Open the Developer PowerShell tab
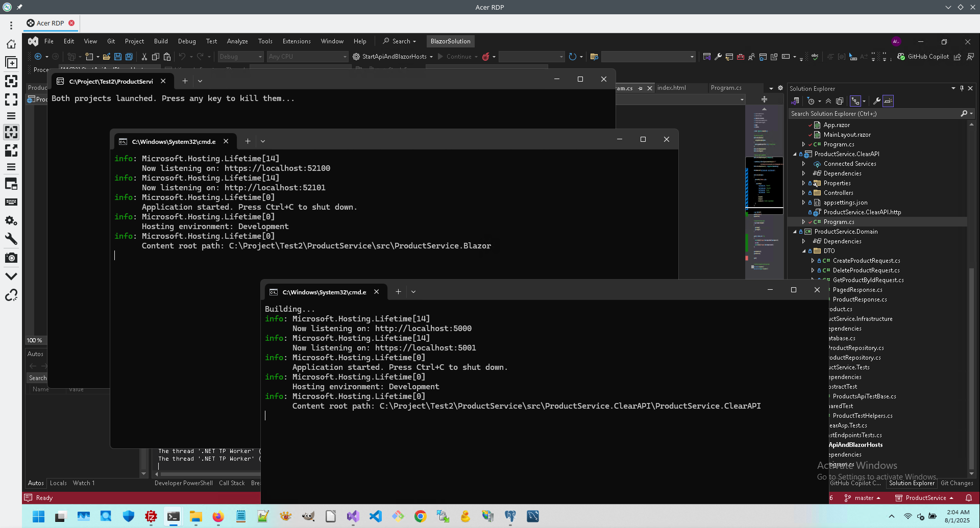980x528 pixels. pos(184,483)
